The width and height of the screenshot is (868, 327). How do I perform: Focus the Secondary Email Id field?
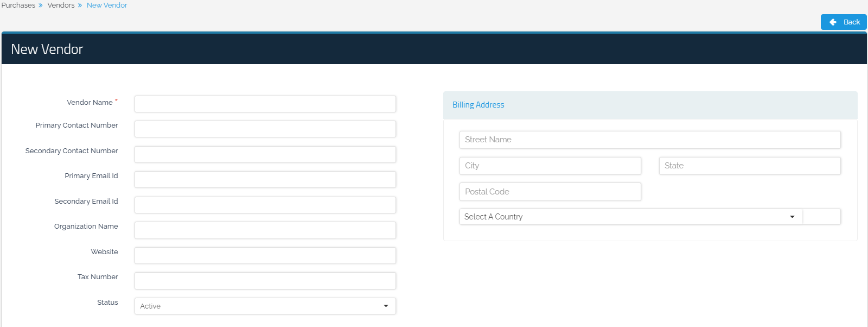(x=265, y=205)
